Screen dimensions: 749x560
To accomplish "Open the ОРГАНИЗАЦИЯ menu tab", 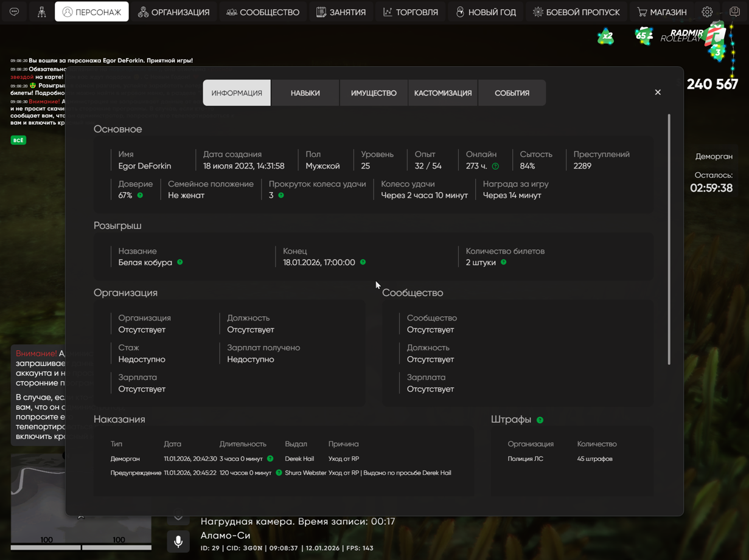I will [173, 12].
